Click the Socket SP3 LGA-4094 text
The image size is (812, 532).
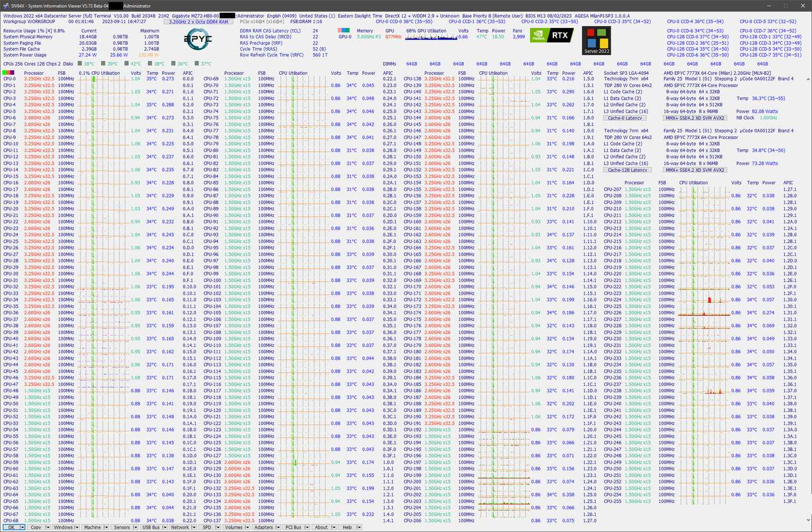click(x=626, y=73)
